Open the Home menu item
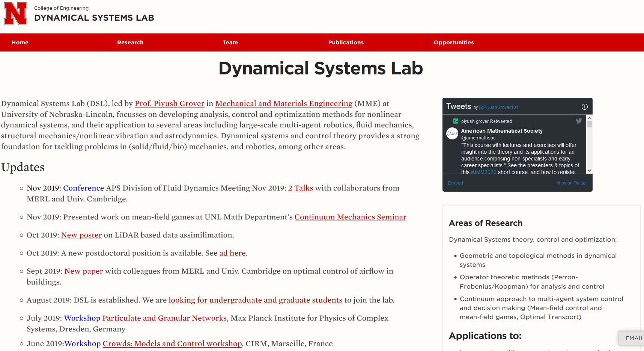 pos(20,42)
